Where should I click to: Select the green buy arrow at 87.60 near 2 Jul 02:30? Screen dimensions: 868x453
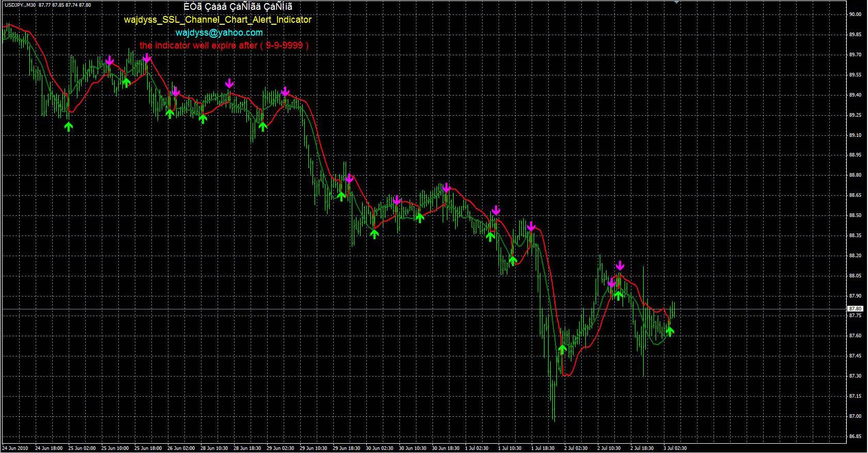[562, 349]
